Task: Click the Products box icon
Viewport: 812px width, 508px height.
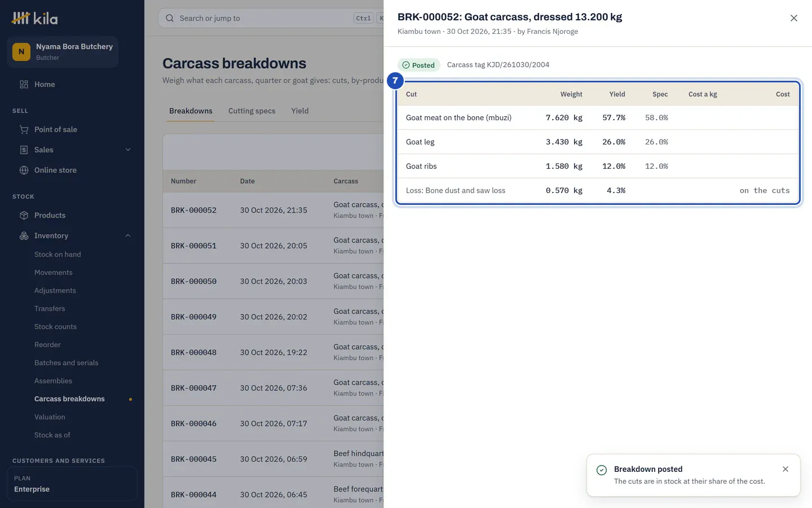Action: [24, 215]
